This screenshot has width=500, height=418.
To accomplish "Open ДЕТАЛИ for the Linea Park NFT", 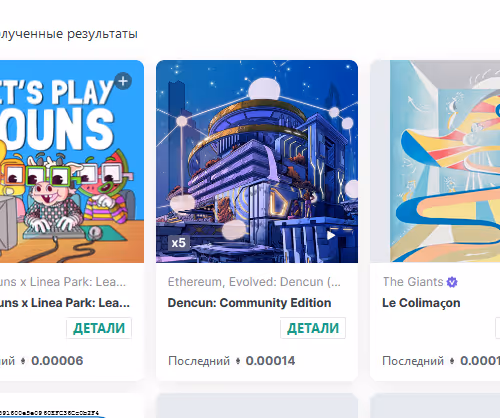I will coord(99,328).
